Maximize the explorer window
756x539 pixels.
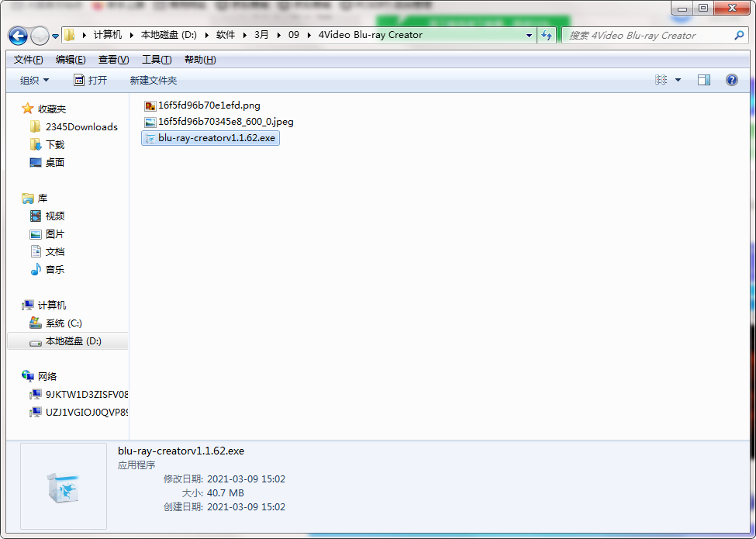pyautogui.click(x=703, y=8)
